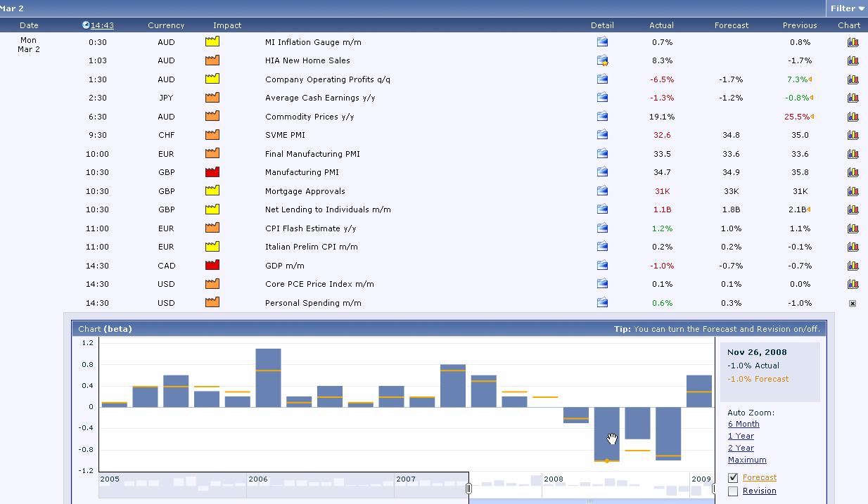The width and height of the screenshot is (868, 504).
Task: Set auto zoom to 6 Month
Action: (743, 424)
